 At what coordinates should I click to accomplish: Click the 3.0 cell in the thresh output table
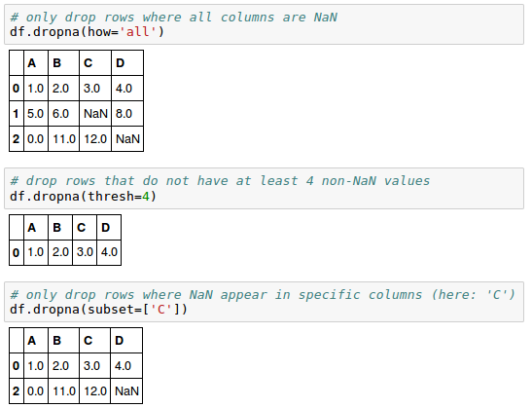pos(85,252)
